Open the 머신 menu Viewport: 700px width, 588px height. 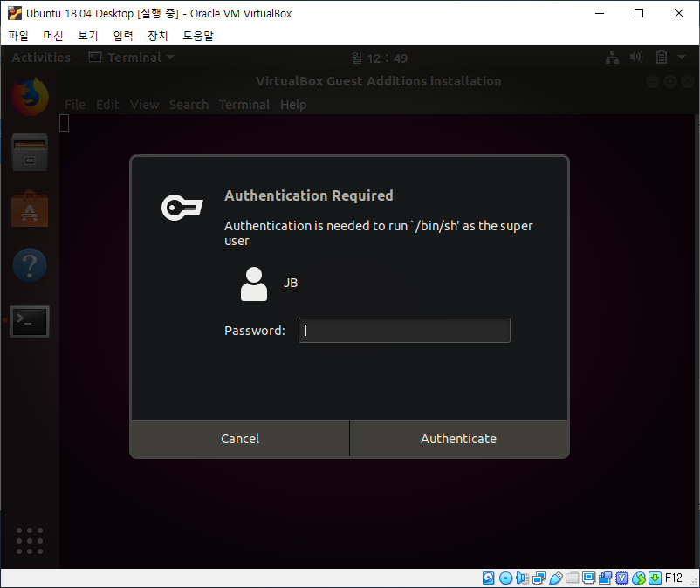[x=53, y=36]
